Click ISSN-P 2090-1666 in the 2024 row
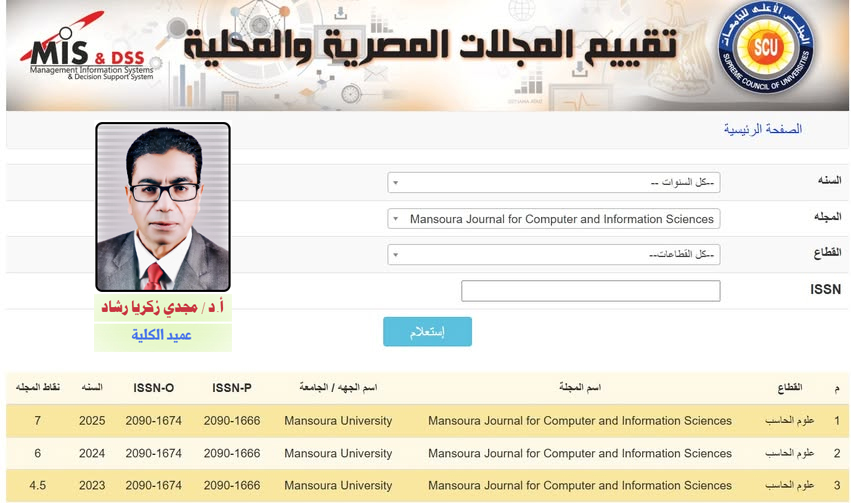This screenshot has height=503, width=851. (232, 453)
